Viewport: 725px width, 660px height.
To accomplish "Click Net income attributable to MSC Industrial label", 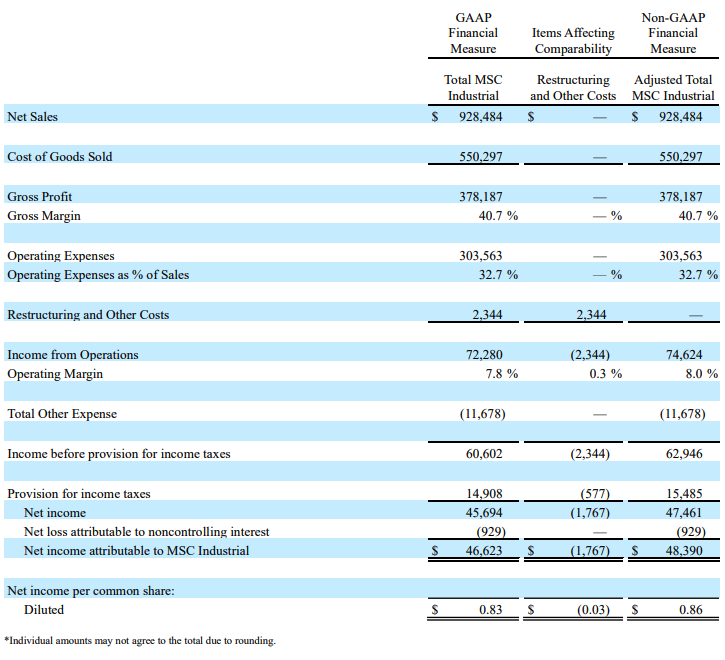I will [x=137, y=550].
